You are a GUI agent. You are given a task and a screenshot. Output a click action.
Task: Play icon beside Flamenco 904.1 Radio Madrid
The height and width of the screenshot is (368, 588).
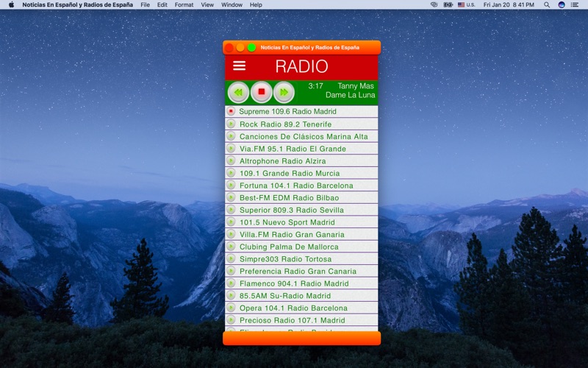click(231, 283)
